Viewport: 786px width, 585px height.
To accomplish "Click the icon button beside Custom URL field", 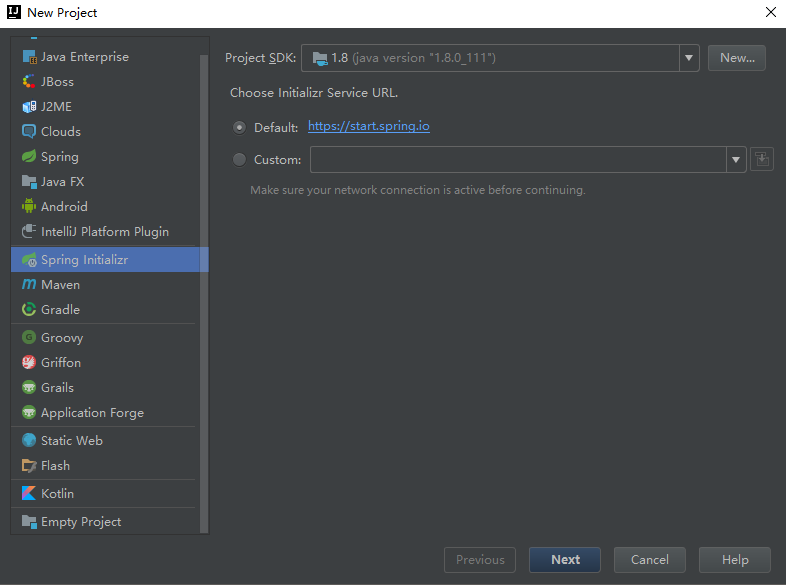I will [x=762, y=159].
